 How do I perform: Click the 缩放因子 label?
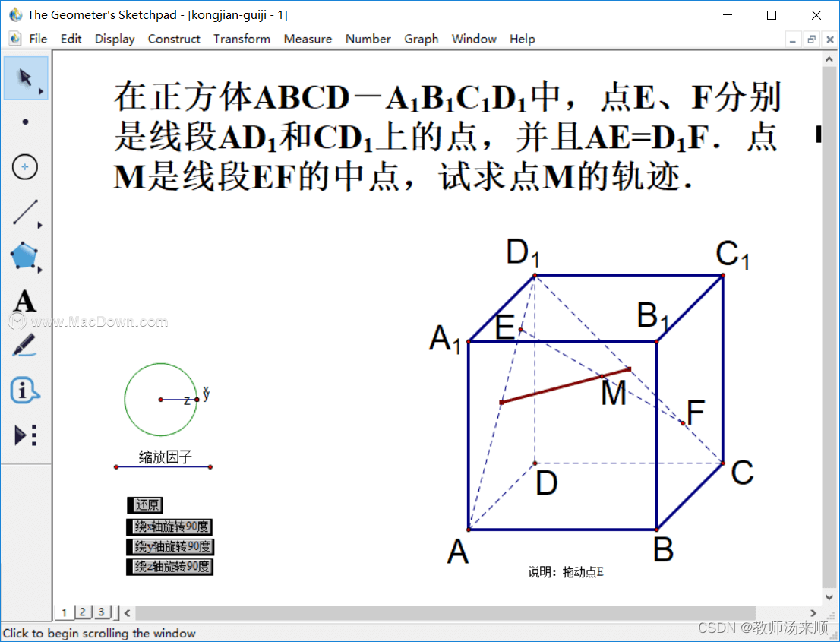coord(165,457)
